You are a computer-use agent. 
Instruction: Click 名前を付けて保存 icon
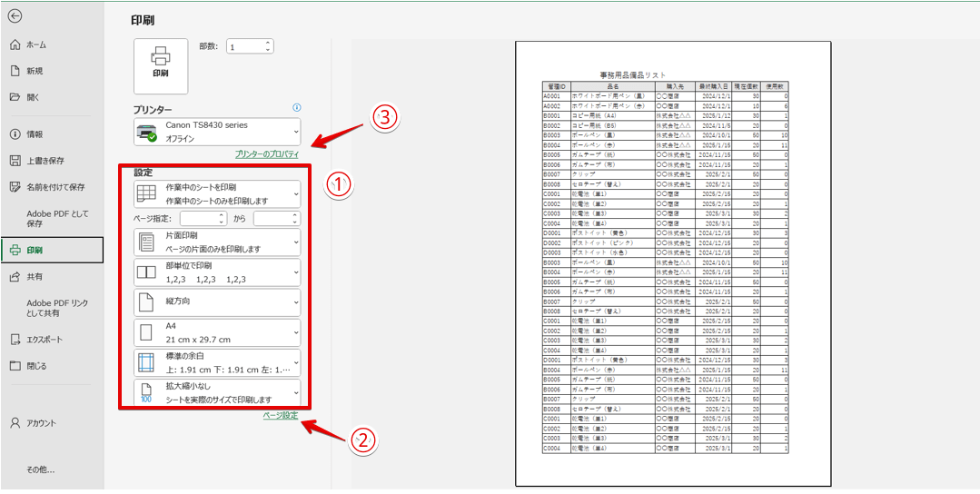tap(15, 187)
